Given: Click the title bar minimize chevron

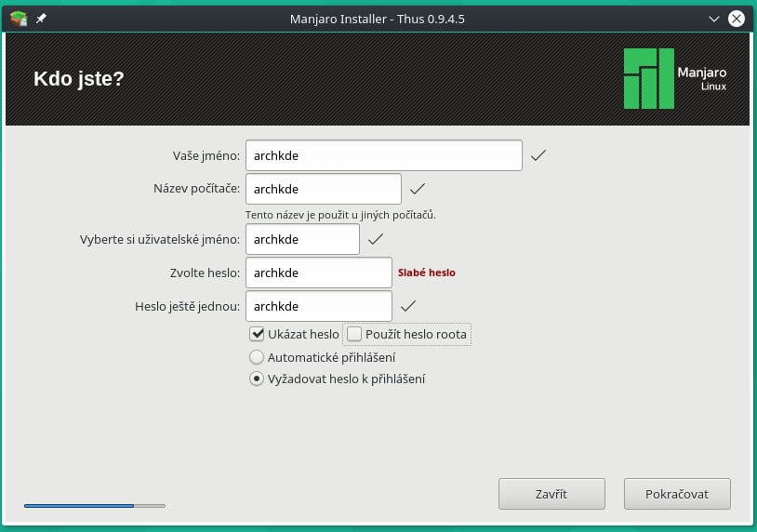Looking at the screenshot, I should pyautogui.click(x=713, y=19).
